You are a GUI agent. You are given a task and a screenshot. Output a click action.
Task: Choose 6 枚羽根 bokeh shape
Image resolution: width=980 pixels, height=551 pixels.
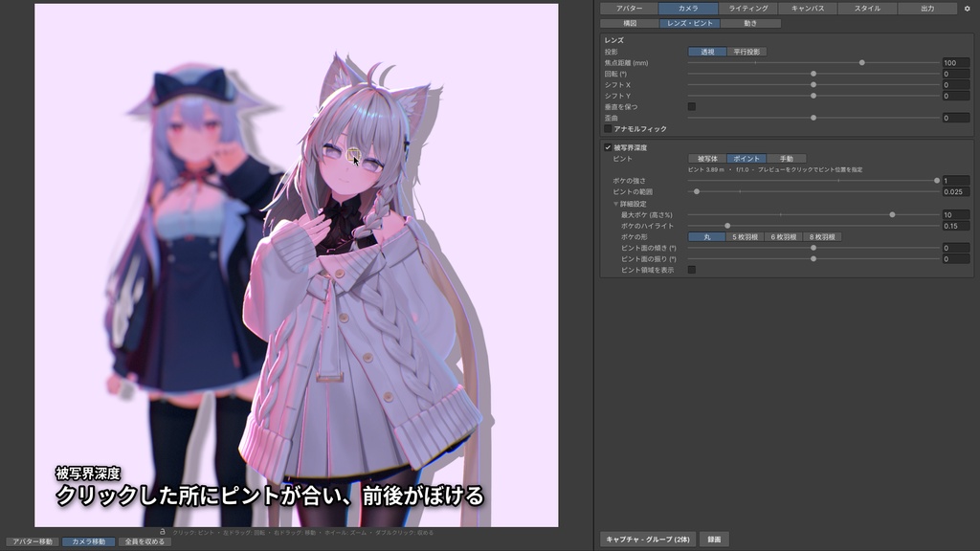tap(783, 237)
